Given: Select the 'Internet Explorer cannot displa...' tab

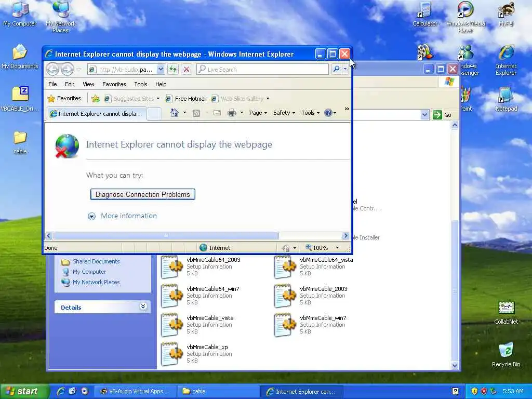Looking at the screenshot, I should point(97,114).
